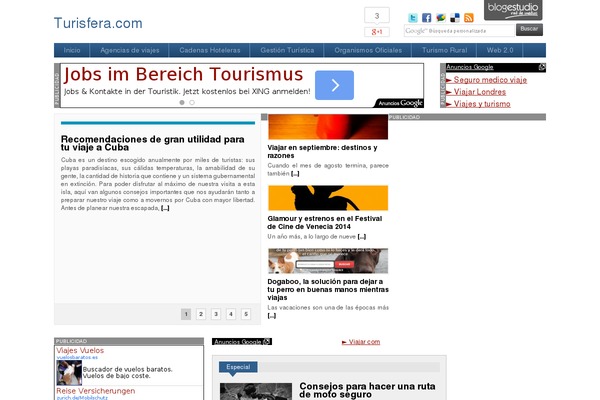Screen dimensions: 600x400
Task: Click read-more [...] on septiembre article
Action: coord(295,174)
